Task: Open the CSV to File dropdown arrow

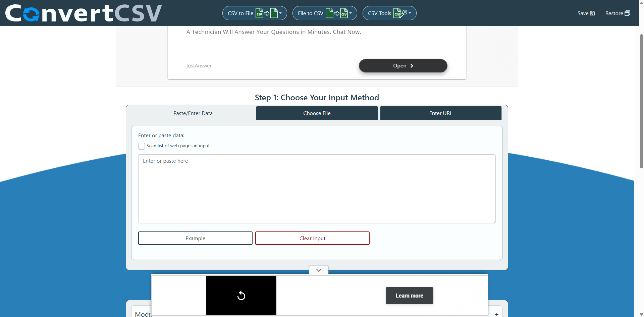Action: (281, 13)
